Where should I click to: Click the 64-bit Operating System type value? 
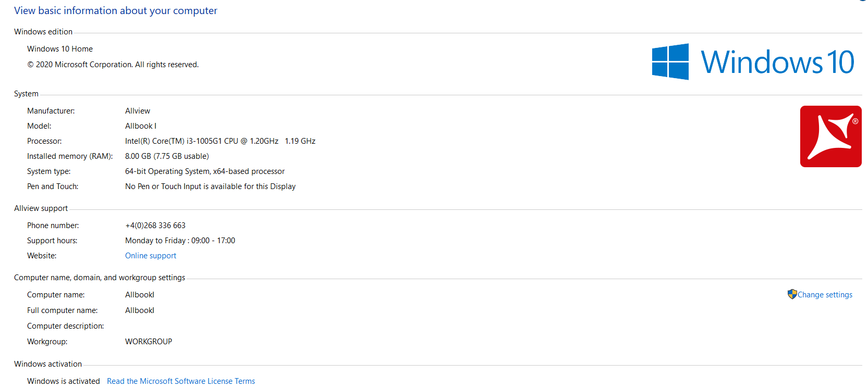pos(205,171)
